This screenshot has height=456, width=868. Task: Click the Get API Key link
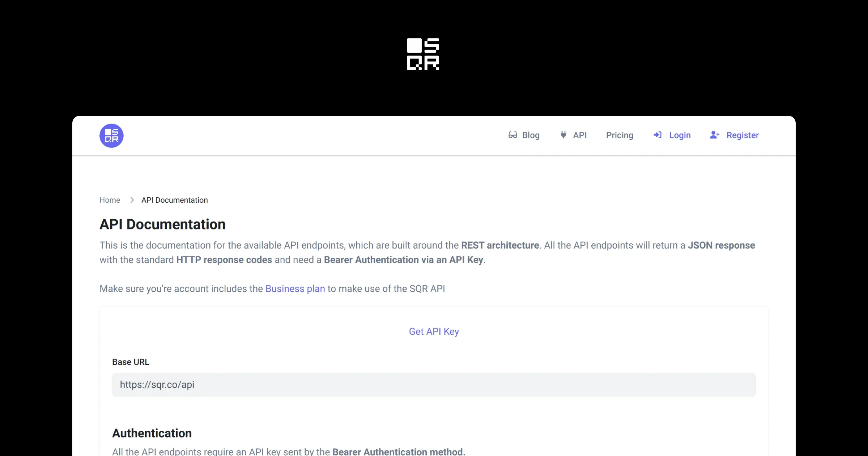tap(434, 332)
